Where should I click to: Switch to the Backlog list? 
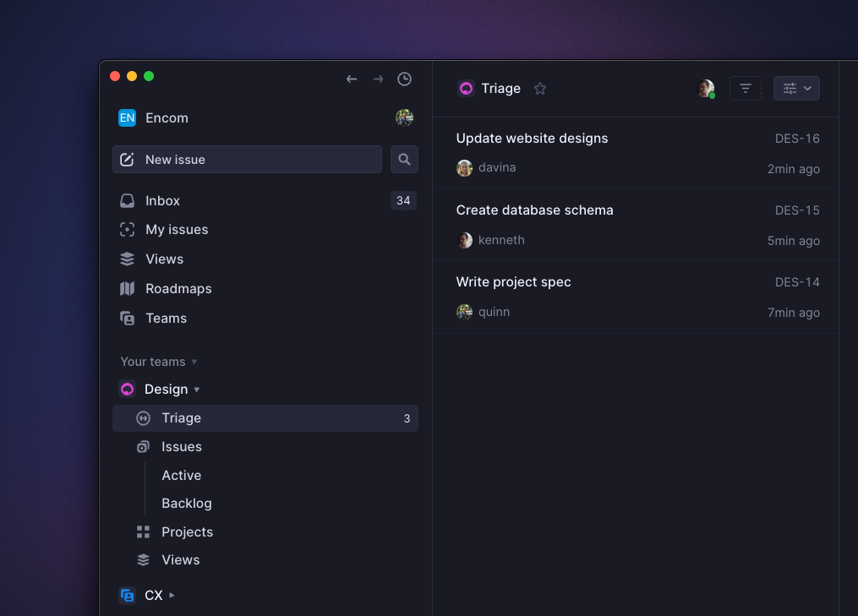[186, 503]
